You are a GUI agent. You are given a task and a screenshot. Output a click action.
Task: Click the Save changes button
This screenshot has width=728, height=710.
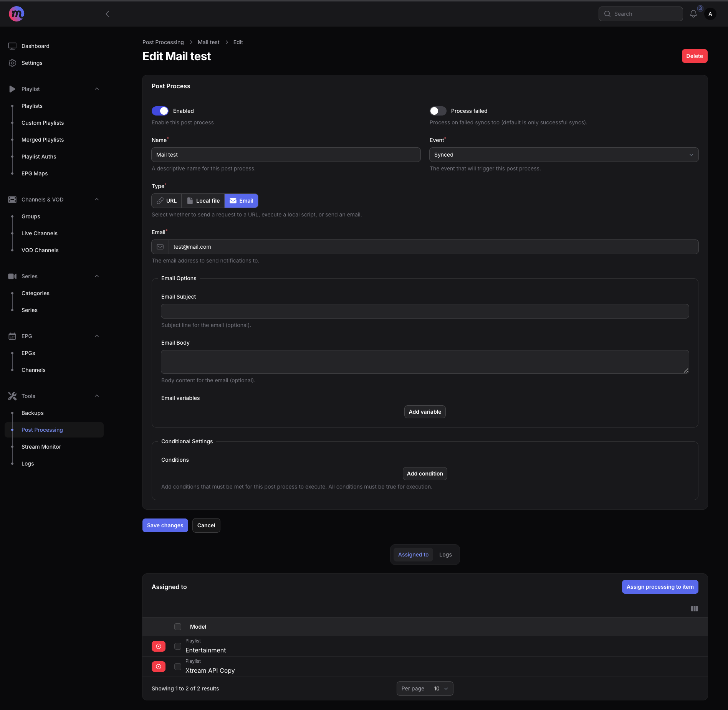click(x=165, y=525)
